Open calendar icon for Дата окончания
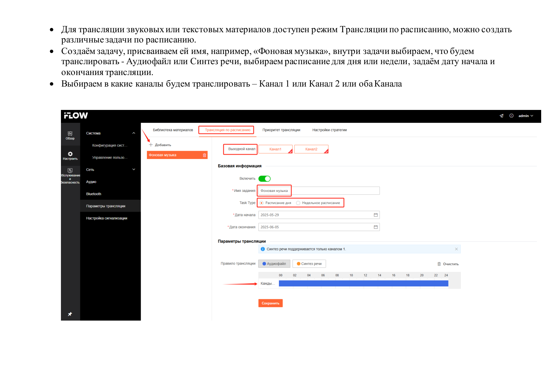 tap(375, 227)
